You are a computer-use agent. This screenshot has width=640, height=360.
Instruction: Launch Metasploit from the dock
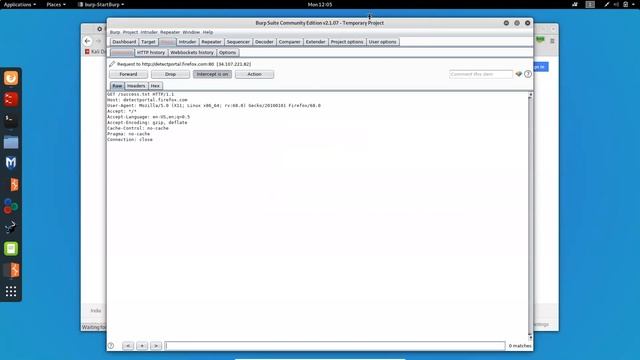pos(11,163)
